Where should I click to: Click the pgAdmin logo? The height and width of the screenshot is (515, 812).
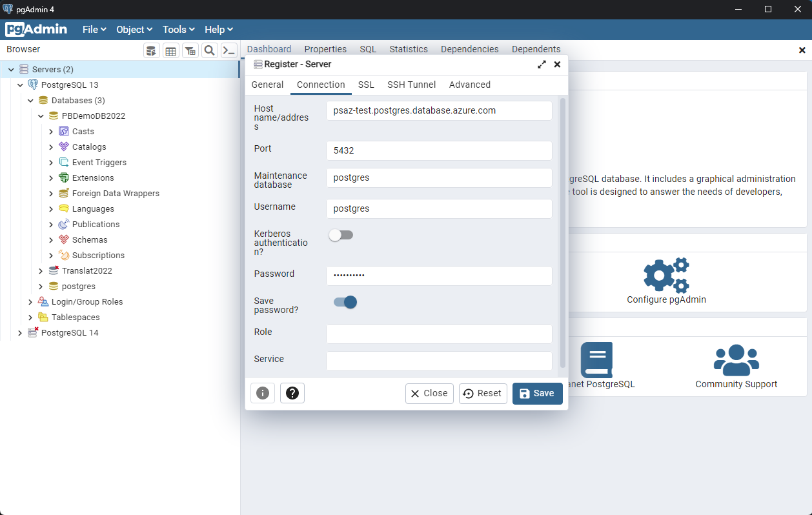(36, 29)
